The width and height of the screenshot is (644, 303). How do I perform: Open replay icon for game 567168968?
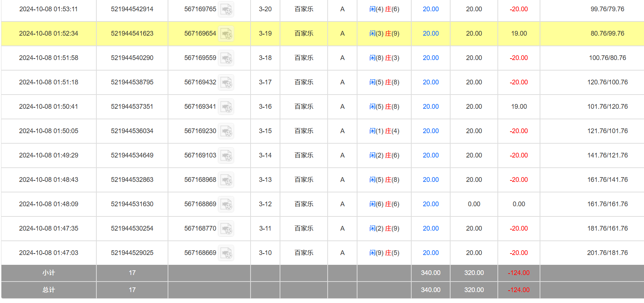226,180
